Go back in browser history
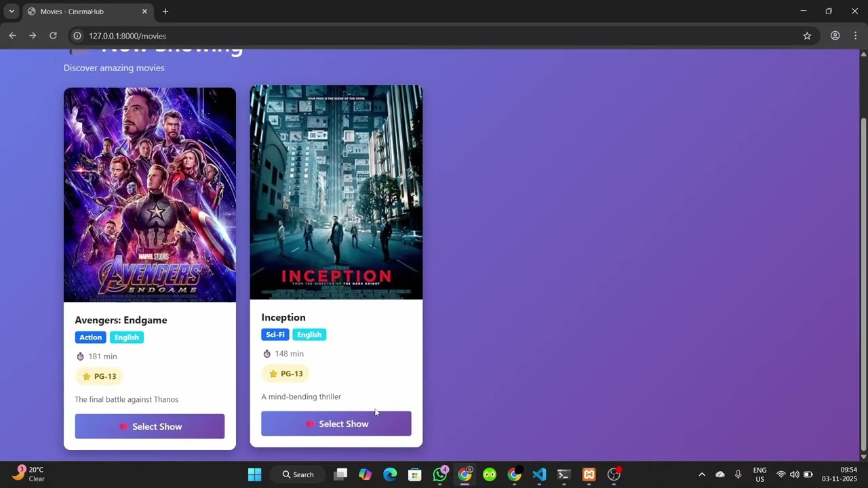Viewport: 868px width, 488px height. [12, 36]
